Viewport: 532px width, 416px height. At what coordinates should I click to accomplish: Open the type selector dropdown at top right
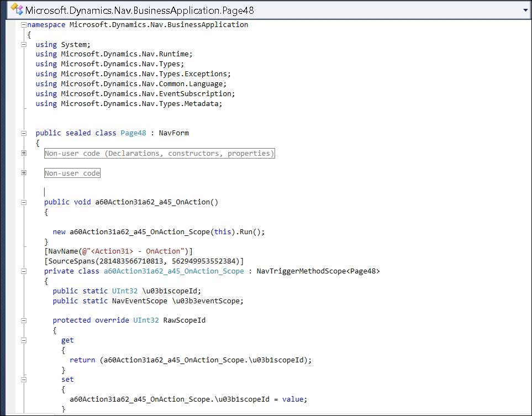click(525, 9)
